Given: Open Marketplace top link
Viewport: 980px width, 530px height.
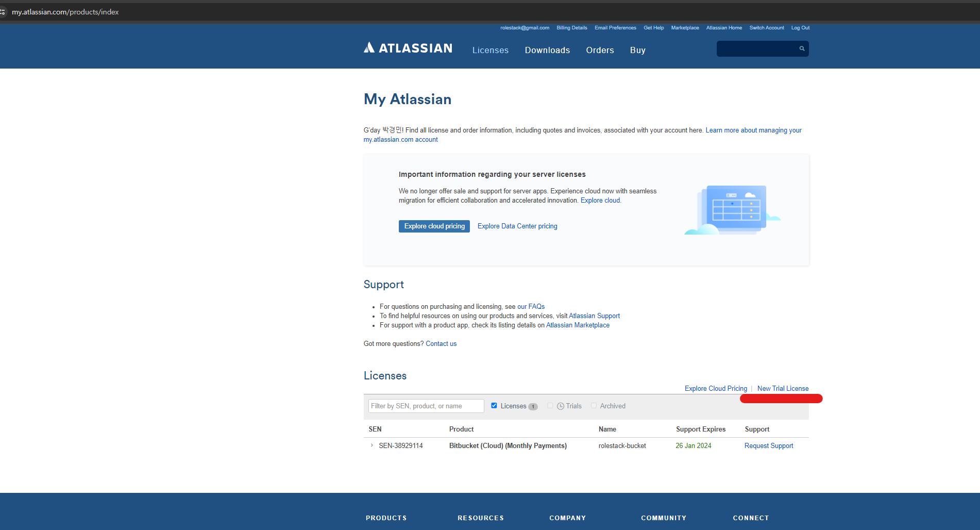Looking at the screenshot, I should pyautogui.click(x=685, y=28).
